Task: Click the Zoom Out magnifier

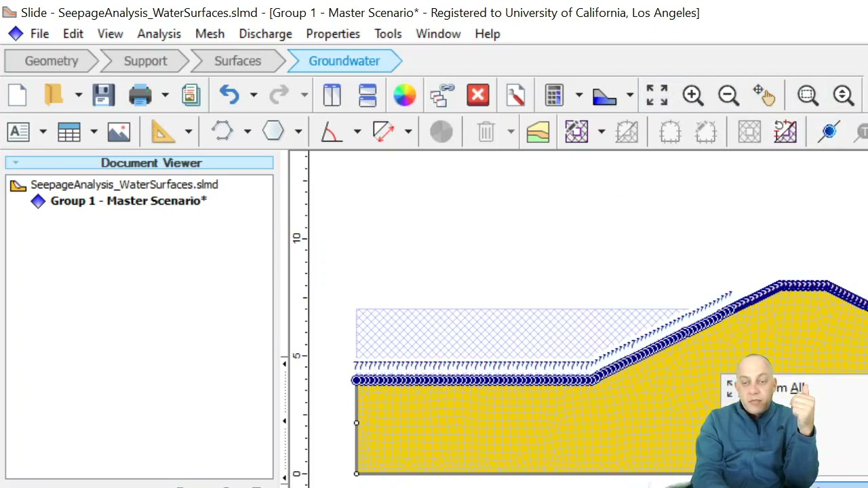Action: (x=729, y=95)
